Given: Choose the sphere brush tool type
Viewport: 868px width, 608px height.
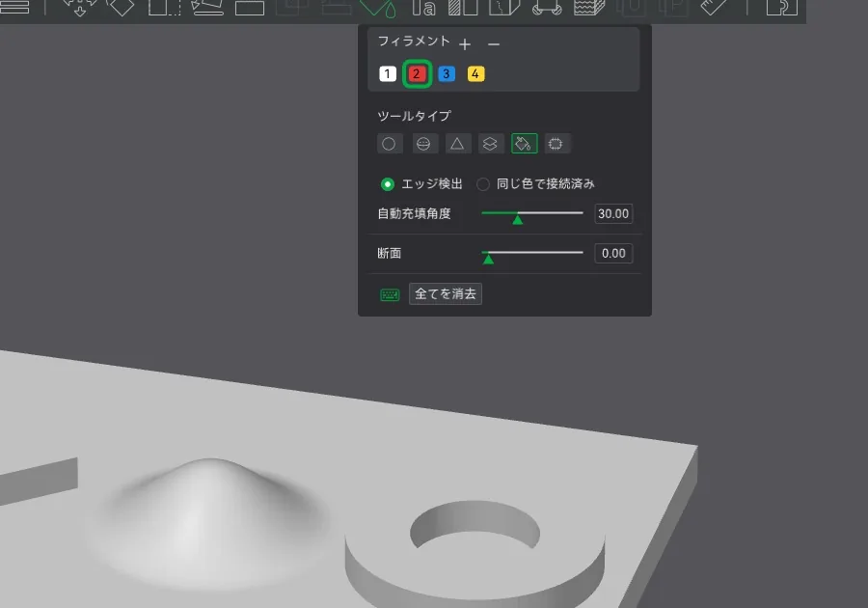Looking at the screenshot, I should 423,144.
